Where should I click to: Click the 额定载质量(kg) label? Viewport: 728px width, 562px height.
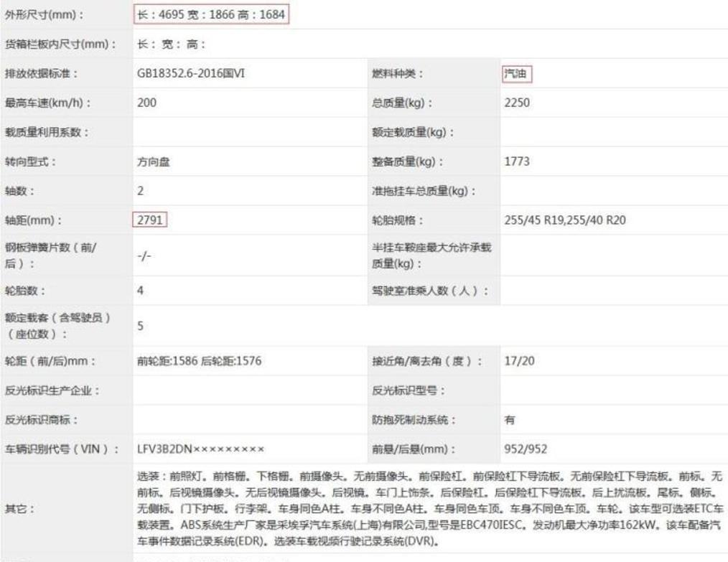pos(413,132)
